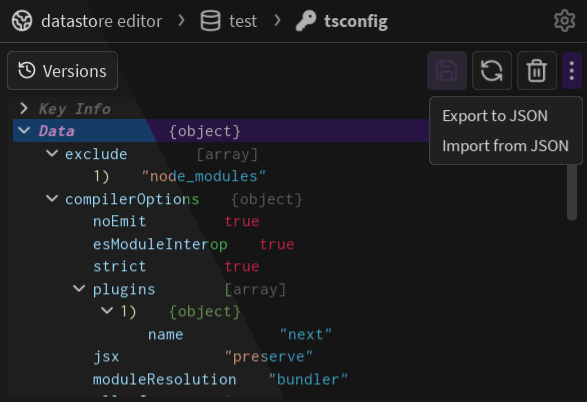Click the "next" string value
This screenshot has width=587, height=402.
(x=306, y=334)
